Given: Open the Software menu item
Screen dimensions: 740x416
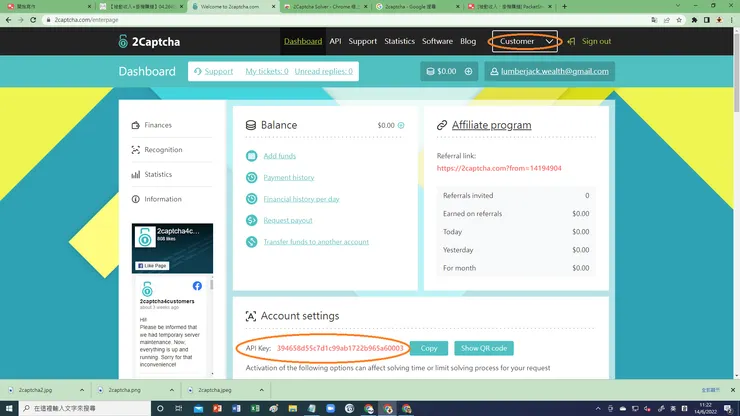Looking at the screenshot, I should tap(437, 41).
